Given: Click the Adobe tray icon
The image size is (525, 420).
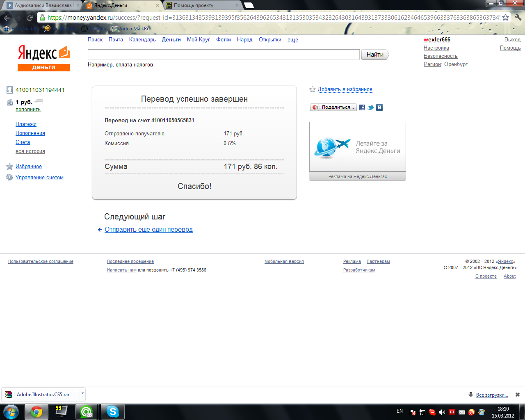Looking at the screenshot, I should (452, 412).
